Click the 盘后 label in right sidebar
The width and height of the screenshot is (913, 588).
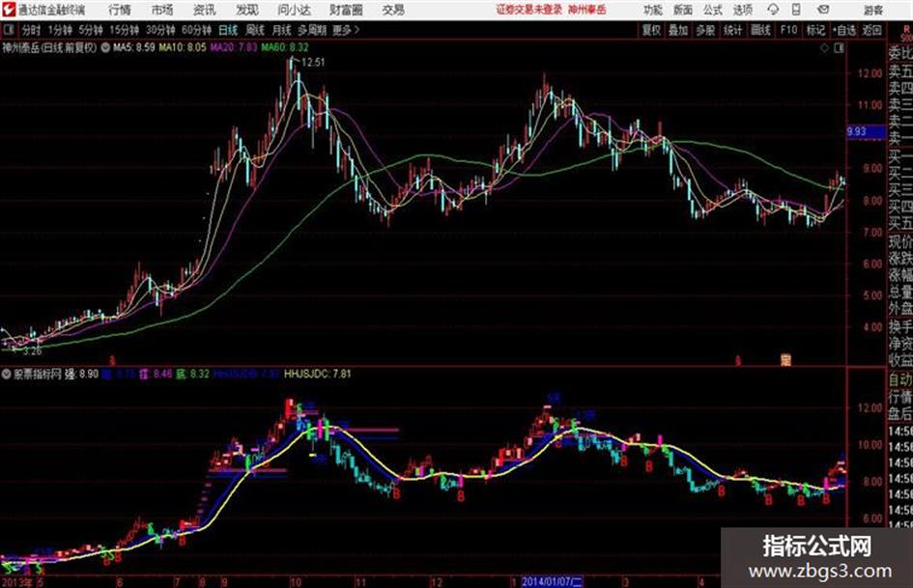tap(900, 414)
